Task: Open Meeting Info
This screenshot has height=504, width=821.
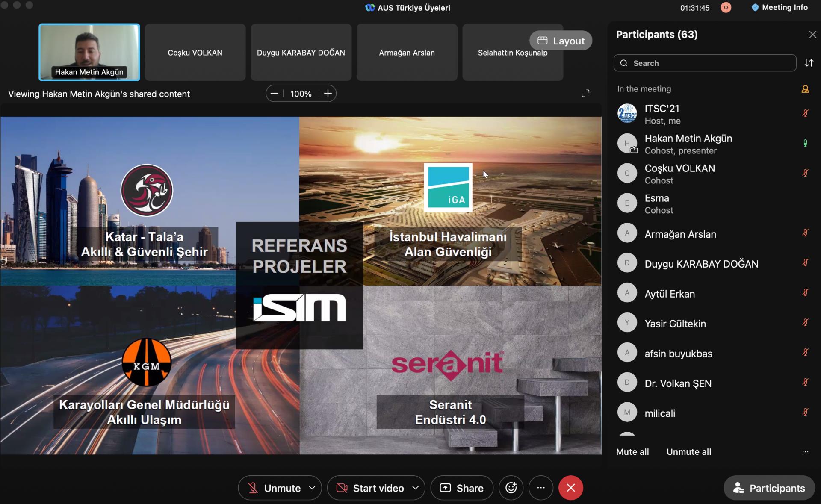Action: coord(780,7)
